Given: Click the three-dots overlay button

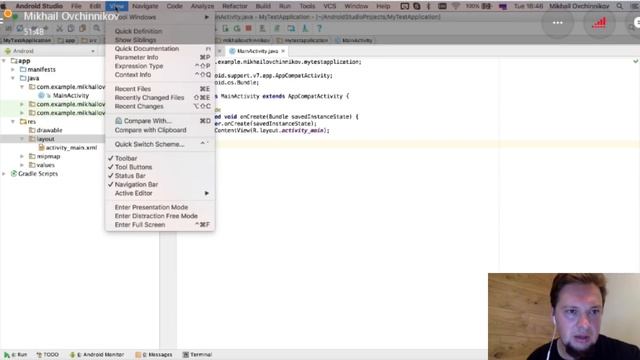Looking at the screenshot, I should click(558, 23).
